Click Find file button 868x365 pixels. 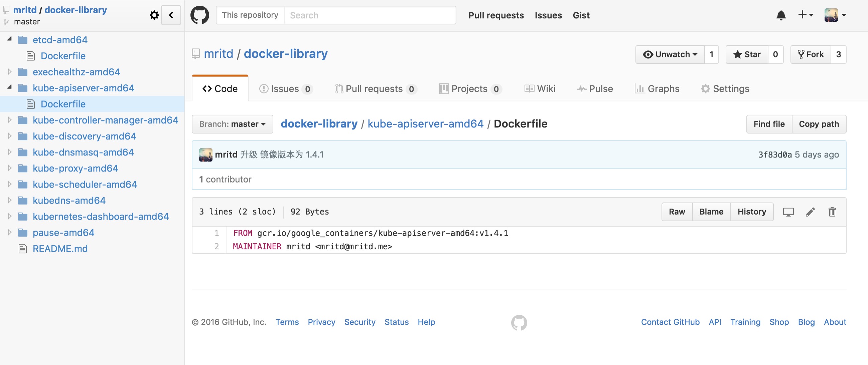(x=769, y=124)
